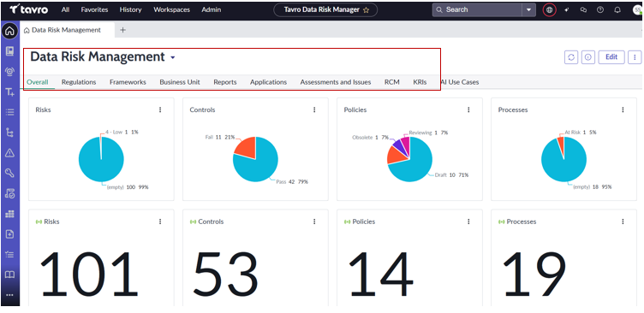Click the radar target icon in sidebar
The width and height of the screenshot is (644, 313).
tap(10, 71)
